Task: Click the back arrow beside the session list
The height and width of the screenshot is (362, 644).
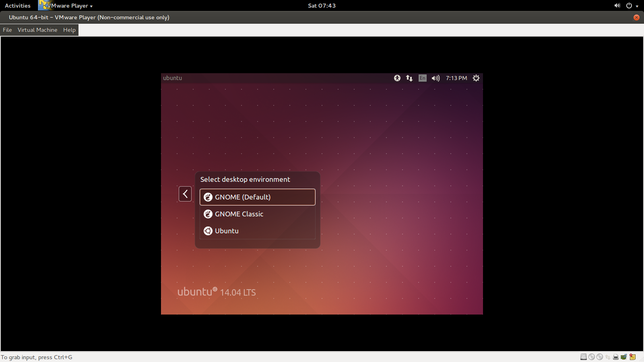Action: click(x=185, y=193)
